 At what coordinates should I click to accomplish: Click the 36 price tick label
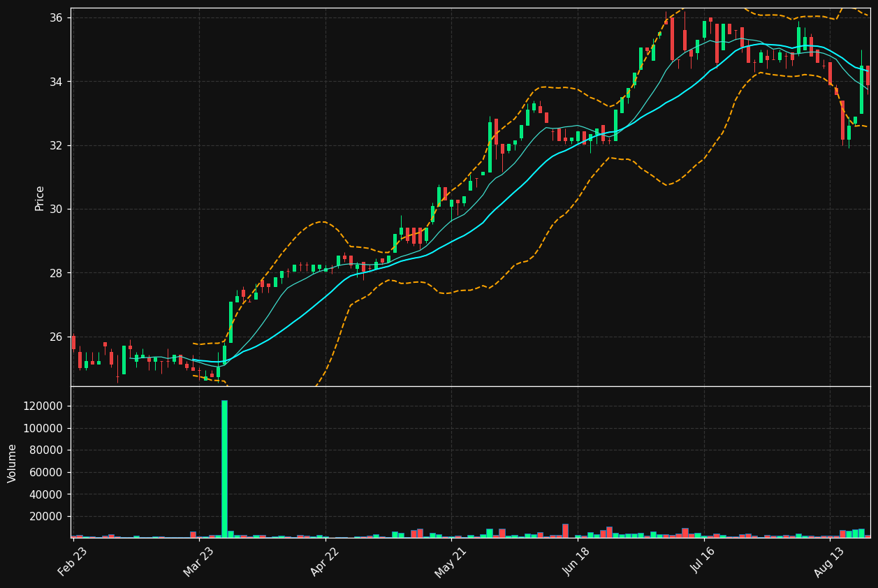pyautogui.click(x=57, y=17)
